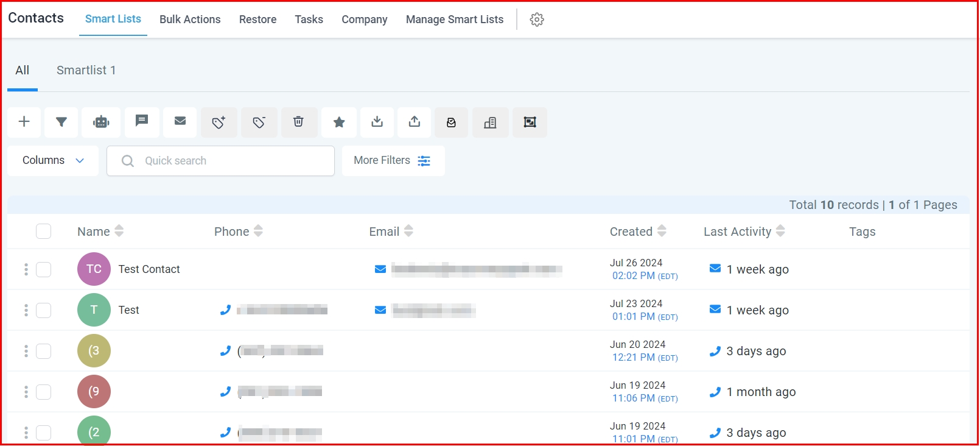This screenshot has width=980, height=446.
Task: Open the funnel filter icon
Action: 61,122
